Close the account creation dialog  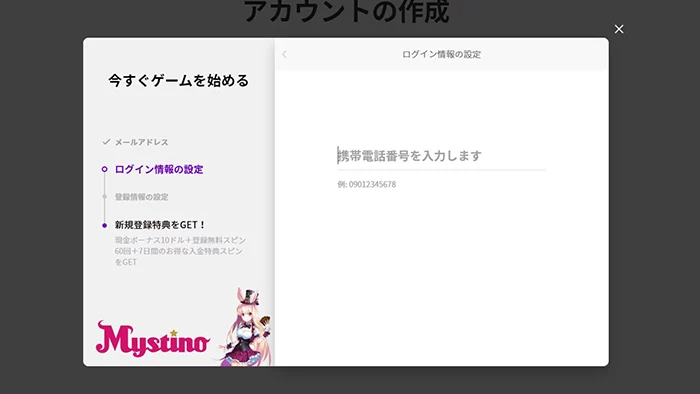pyautogui.click(x=619, y=29)
